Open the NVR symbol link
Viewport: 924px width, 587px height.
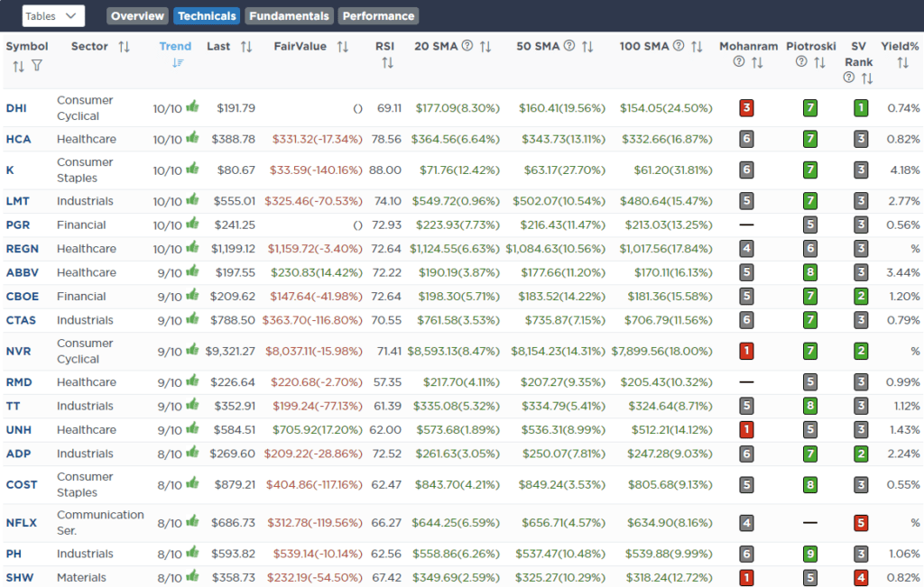click(x=18, y=352)
